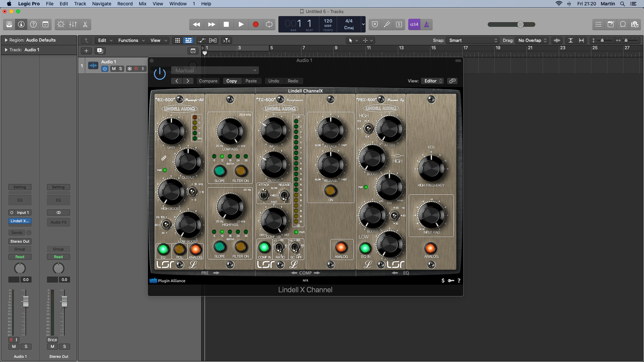Screen dimensions: 644x362
Task: Click the plugin Compare button
Action: coord(208,81)
